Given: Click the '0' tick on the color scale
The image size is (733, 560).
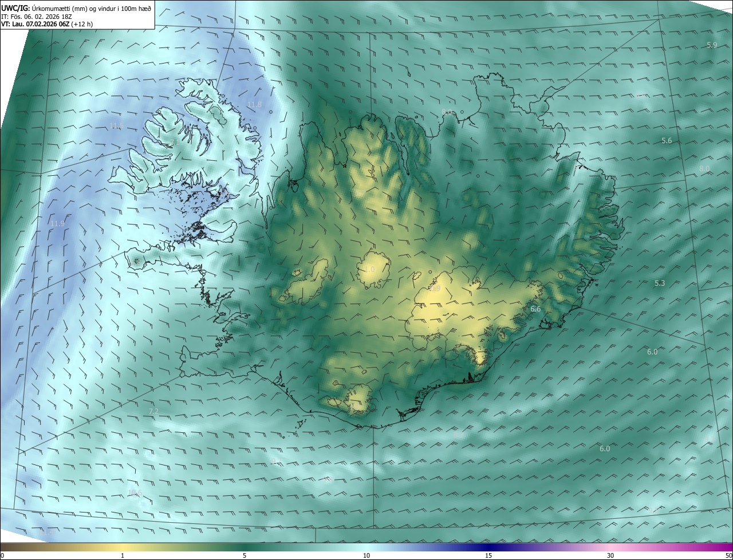Looking at the screenshot, I should pos(2,556).
